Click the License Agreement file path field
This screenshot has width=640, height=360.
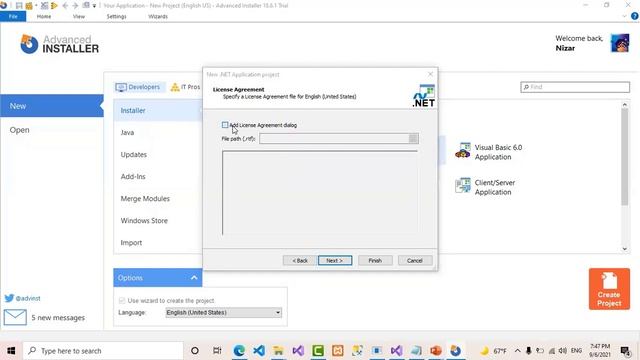[x=334, y=139]
